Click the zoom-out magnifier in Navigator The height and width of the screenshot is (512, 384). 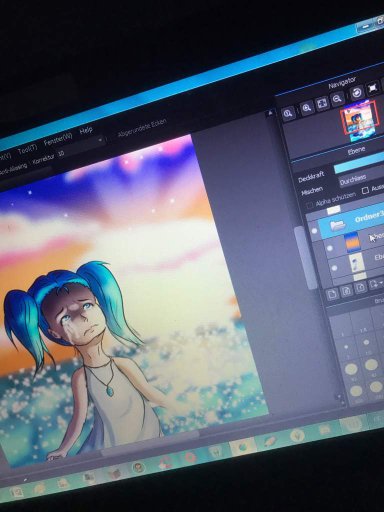(x=337, y=99)
